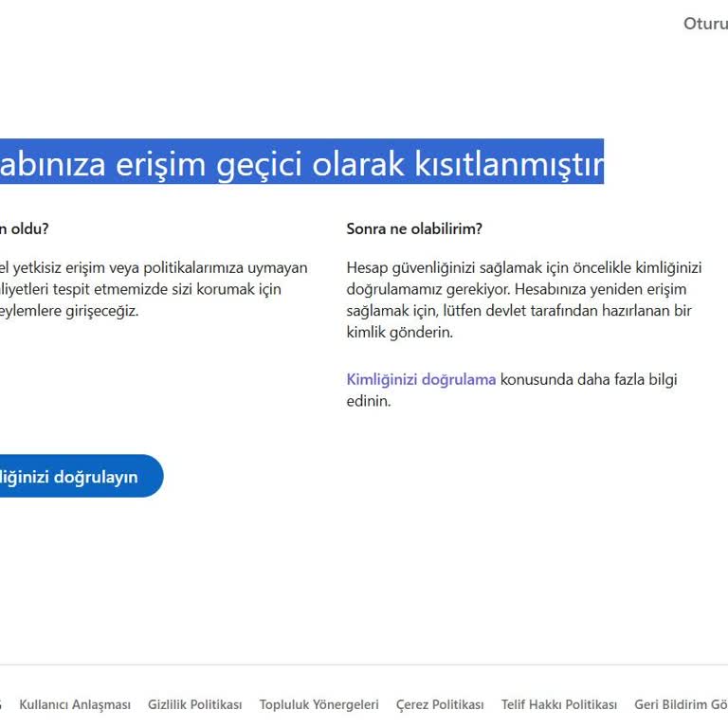Open the Telif Hakkı Politikası link
728x728 pixels.
(559, 704)
